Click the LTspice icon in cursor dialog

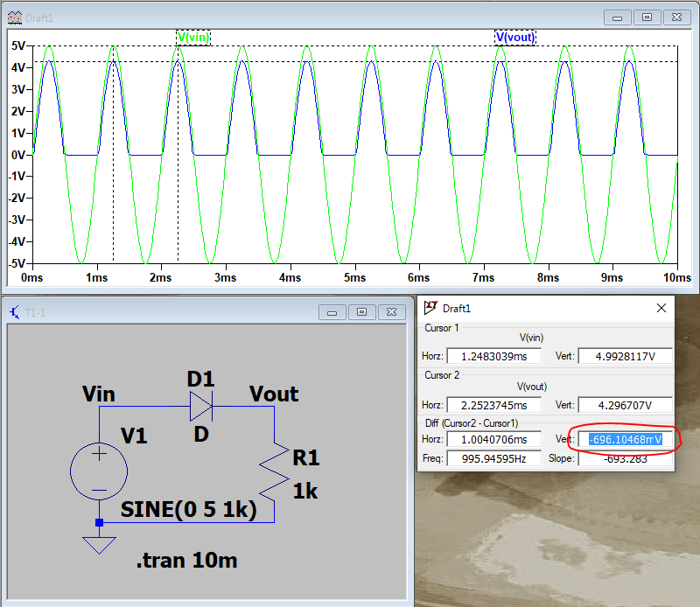click(430, 308)
